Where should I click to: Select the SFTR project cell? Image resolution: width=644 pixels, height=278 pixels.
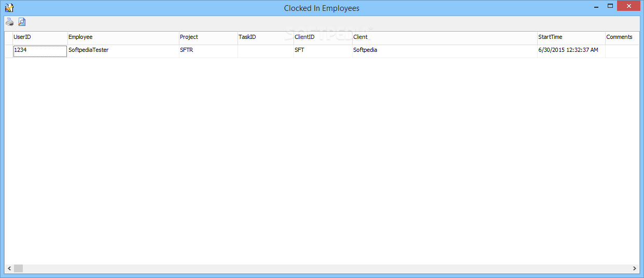208,51
